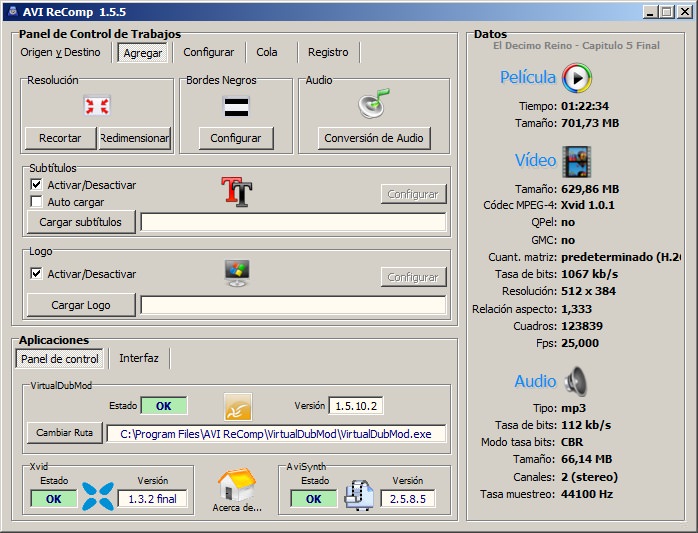Image resolution: width=698 pixels, height=533 pixels.
Task: Click Configurar button in Logo section
Action: [413, 277]
